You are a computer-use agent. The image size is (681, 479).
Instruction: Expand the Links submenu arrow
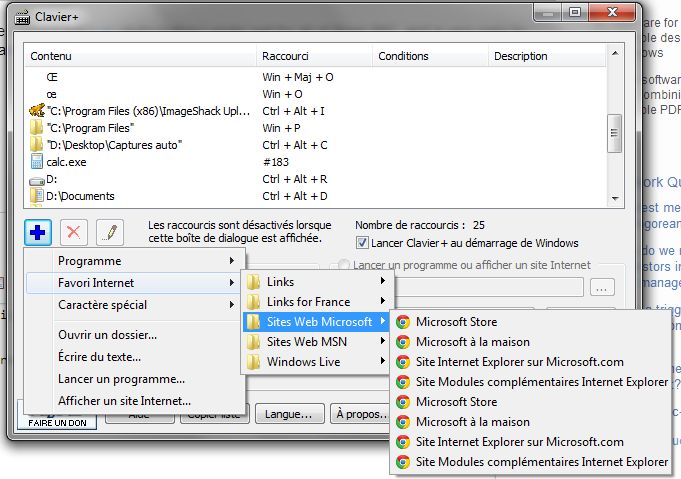point(383,281)
